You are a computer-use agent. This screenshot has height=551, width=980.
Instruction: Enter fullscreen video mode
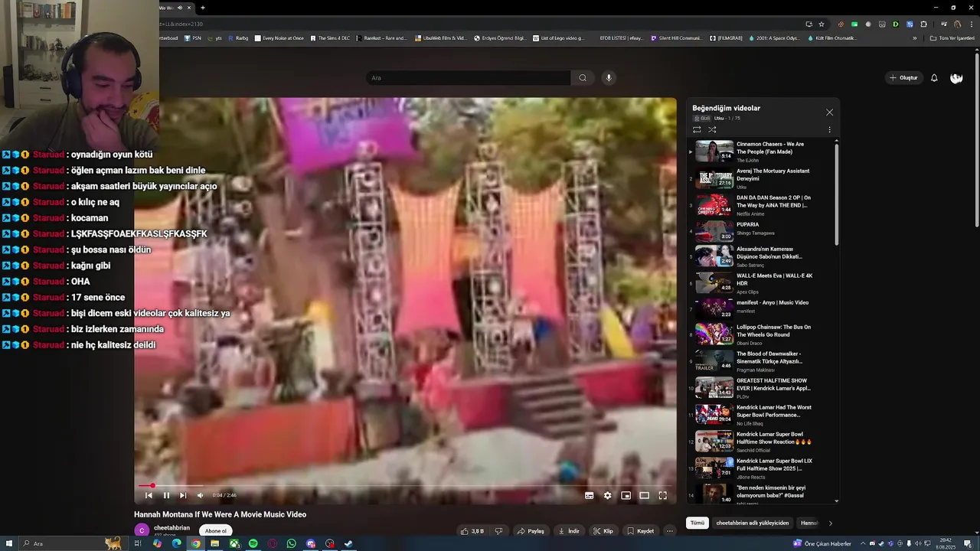click(662, 495)
